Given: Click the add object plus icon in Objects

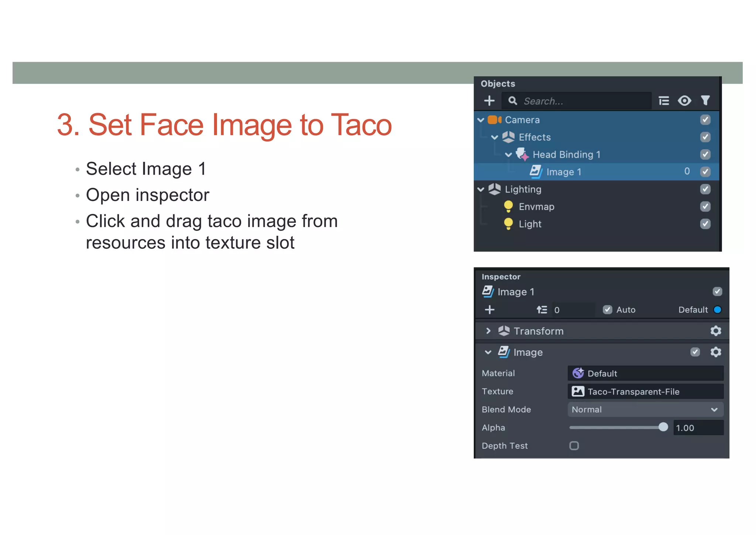Looking at the screenshot, I should click(x=489, y=101).
